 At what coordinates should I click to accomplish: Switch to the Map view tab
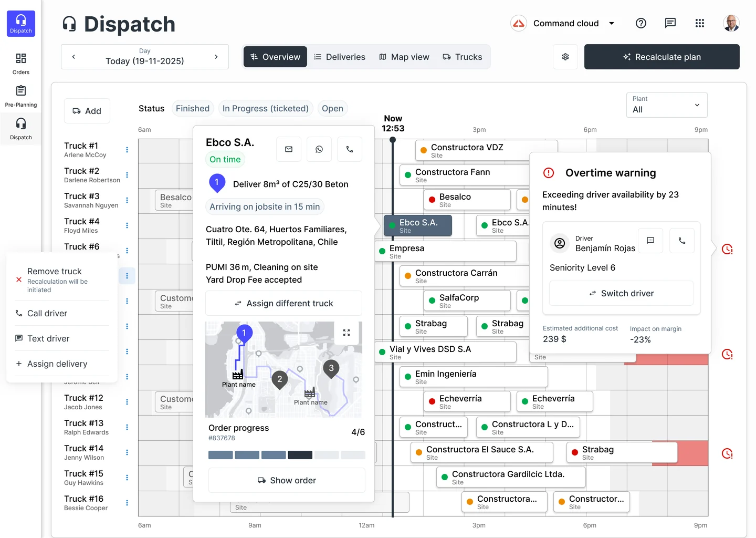(404, 57)
